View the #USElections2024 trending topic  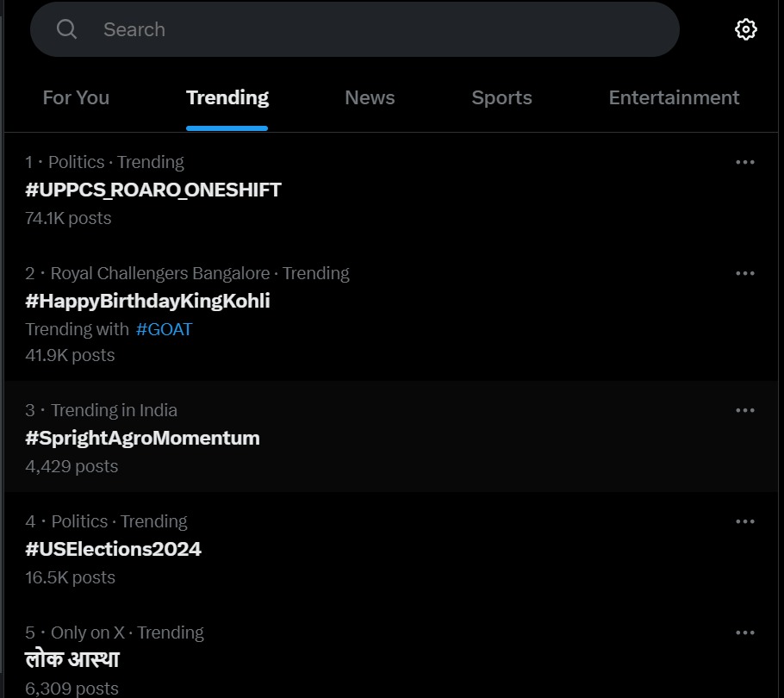[113, 549]
